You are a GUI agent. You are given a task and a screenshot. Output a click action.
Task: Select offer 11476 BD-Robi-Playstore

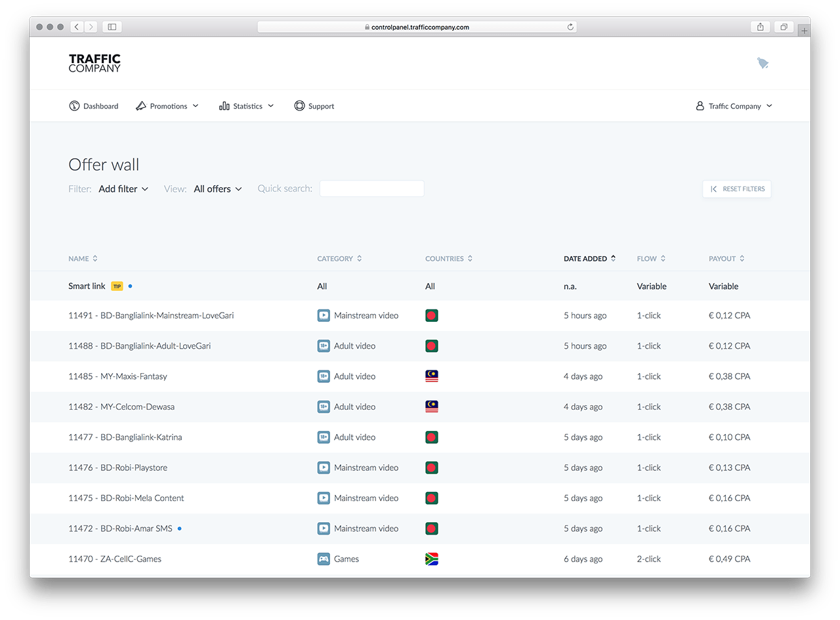(117, 468)
